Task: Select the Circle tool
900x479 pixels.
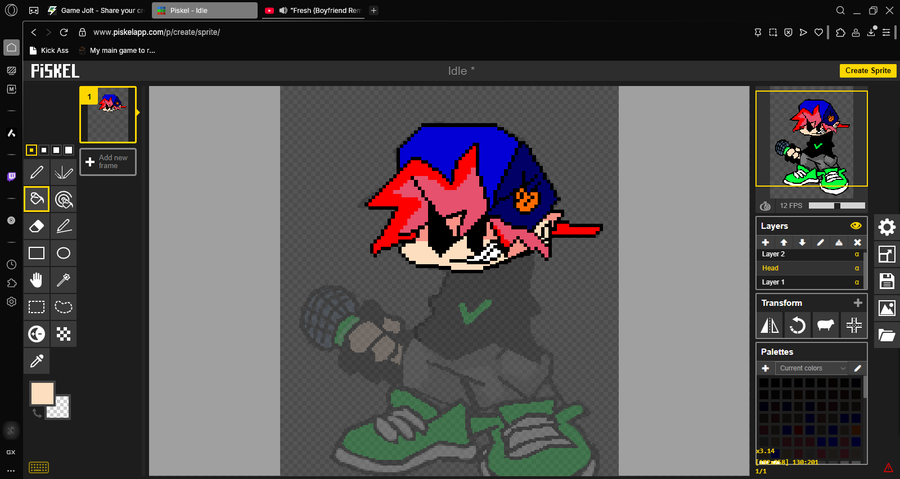Action: 64,253
